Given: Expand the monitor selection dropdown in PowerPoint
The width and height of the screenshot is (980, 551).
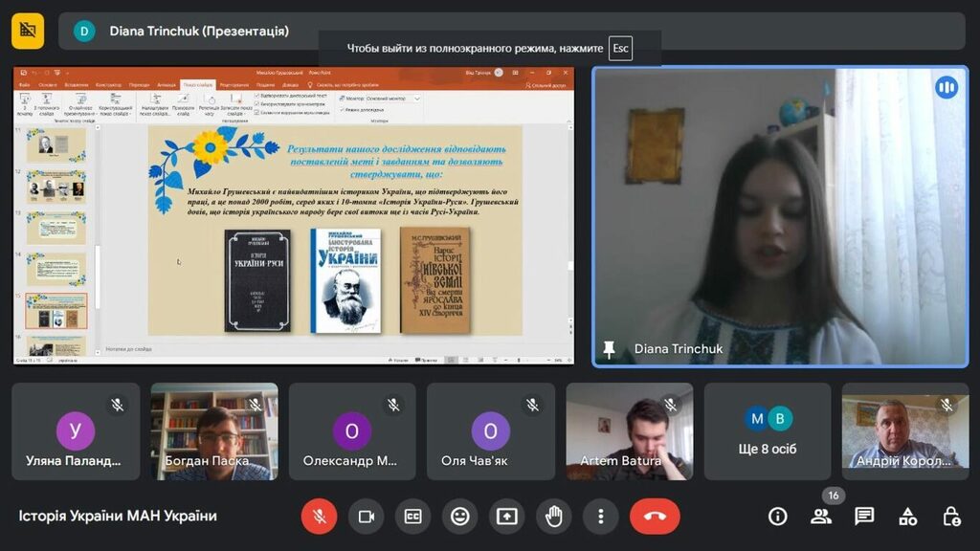Looking at the screenshot, I should point(416,98).
